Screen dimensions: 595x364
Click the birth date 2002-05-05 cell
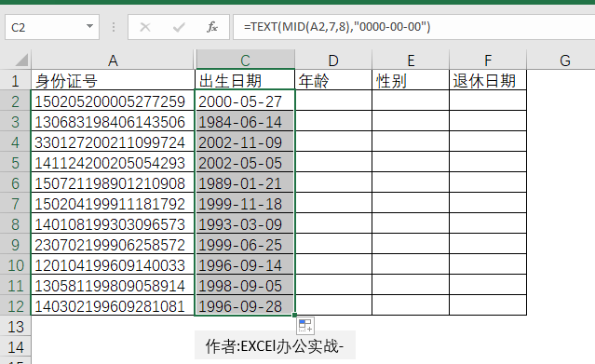[245, 163]
